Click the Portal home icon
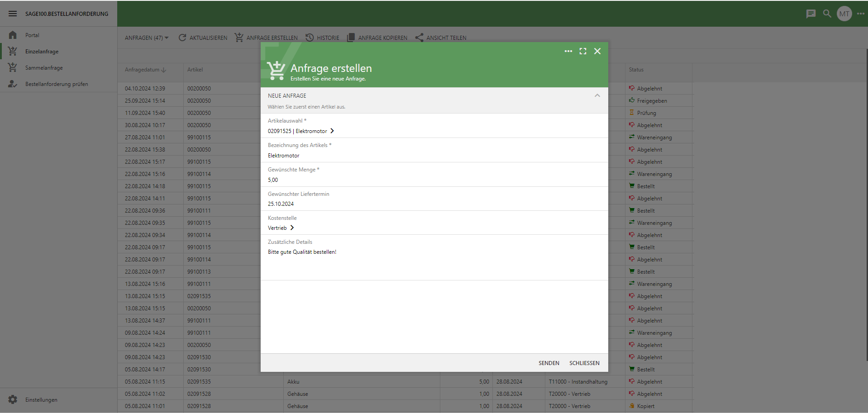Viewport: 868px width, 413px height. pyautogui.click(x=13, y=35)
